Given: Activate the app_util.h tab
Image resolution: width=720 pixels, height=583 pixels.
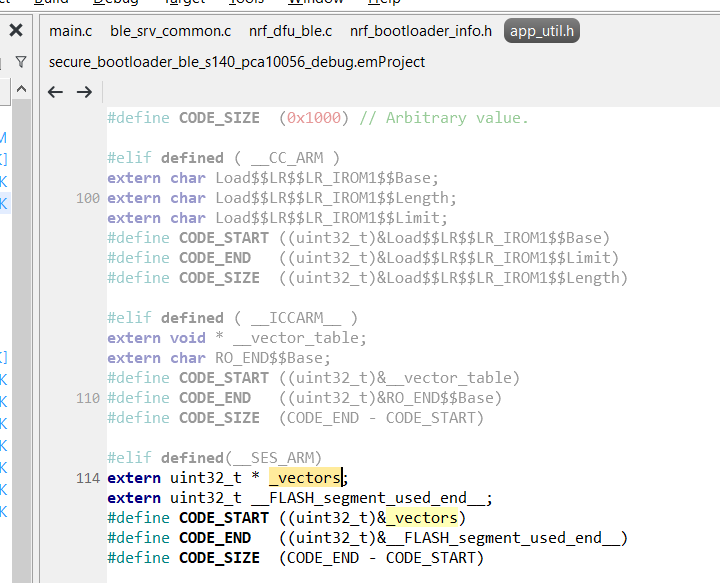Looking at the screenshot, I should pyautogui.click(x=542, y=31).
